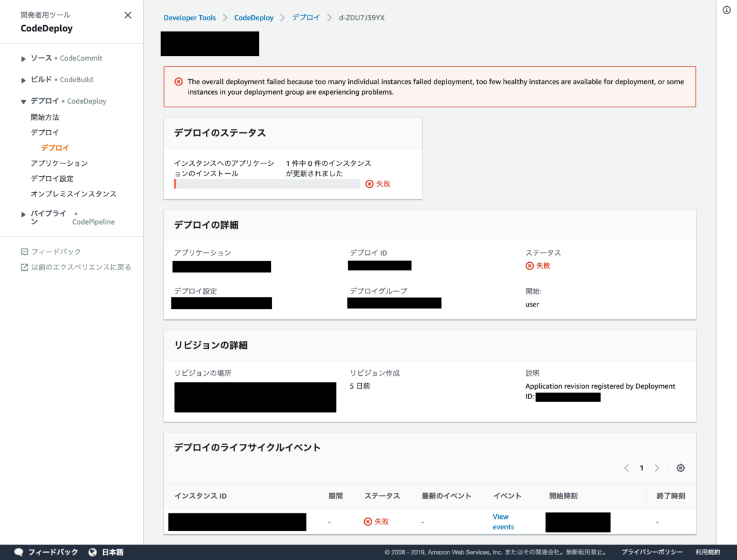Open the 日本語 language selector

tap(112, 552)
